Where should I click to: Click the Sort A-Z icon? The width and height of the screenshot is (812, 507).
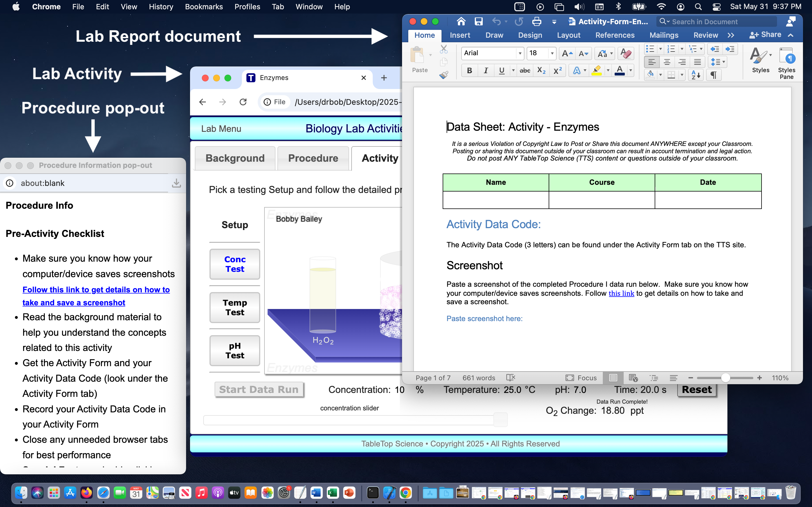pos(696,75)
